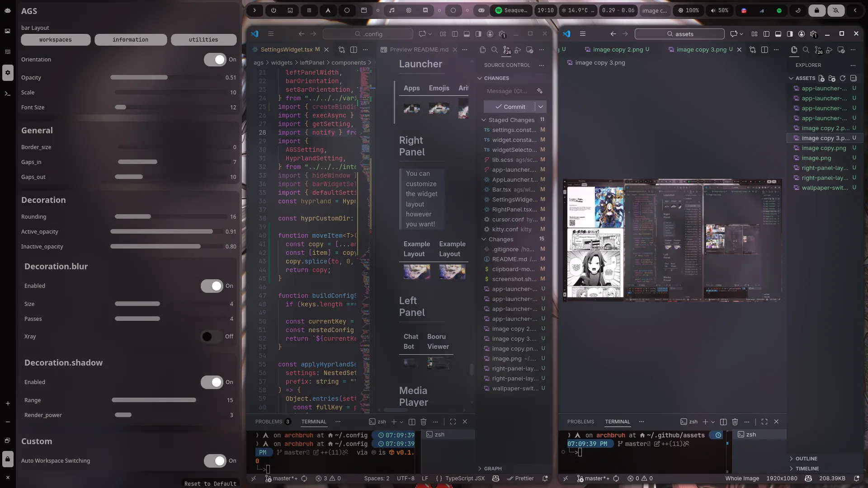
Task: Kill terminal with trash icon in .config window
Action: (424, 422)
